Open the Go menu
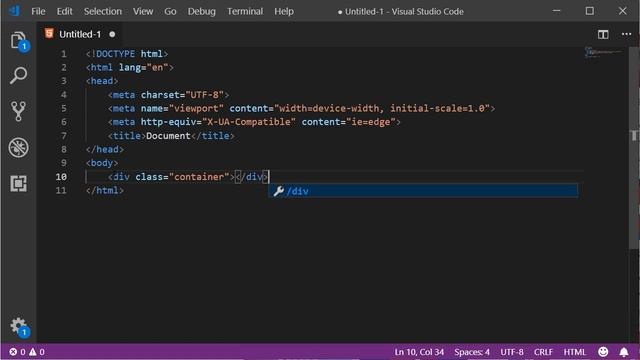This screenshot has width=640, height=360. point(170,11)
